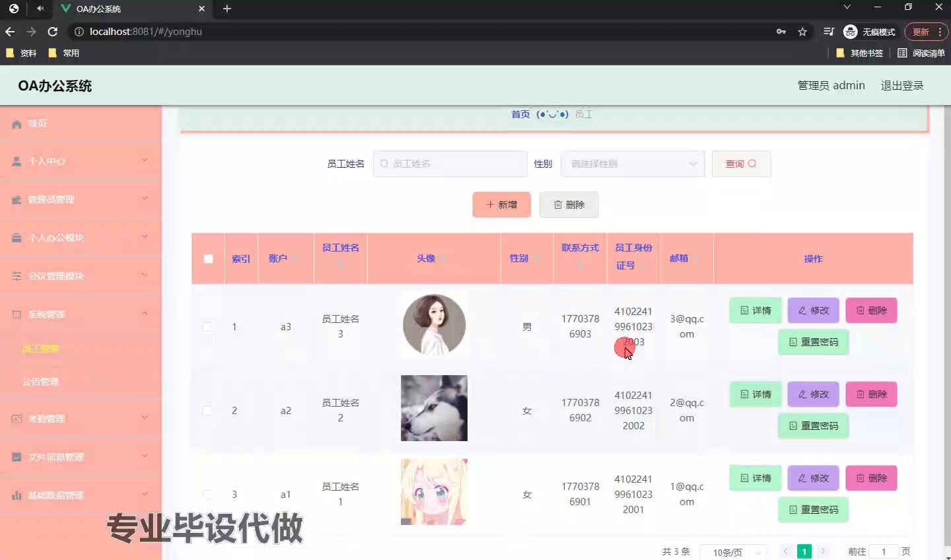Click the browser back arrow
Screen dimensions: 951x560
pyautogui.click(x=10, y=32)
